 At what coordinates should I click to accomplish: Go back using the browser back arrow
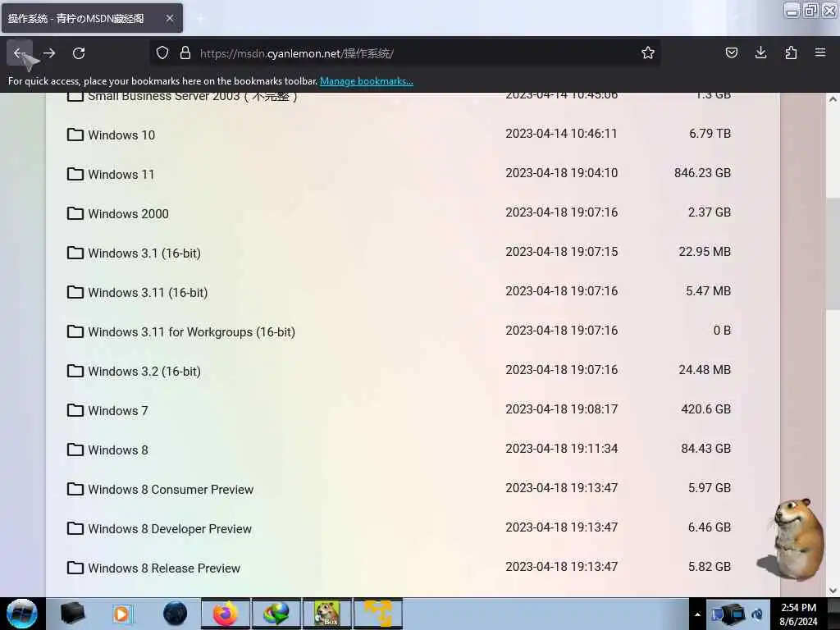[20, 53]
